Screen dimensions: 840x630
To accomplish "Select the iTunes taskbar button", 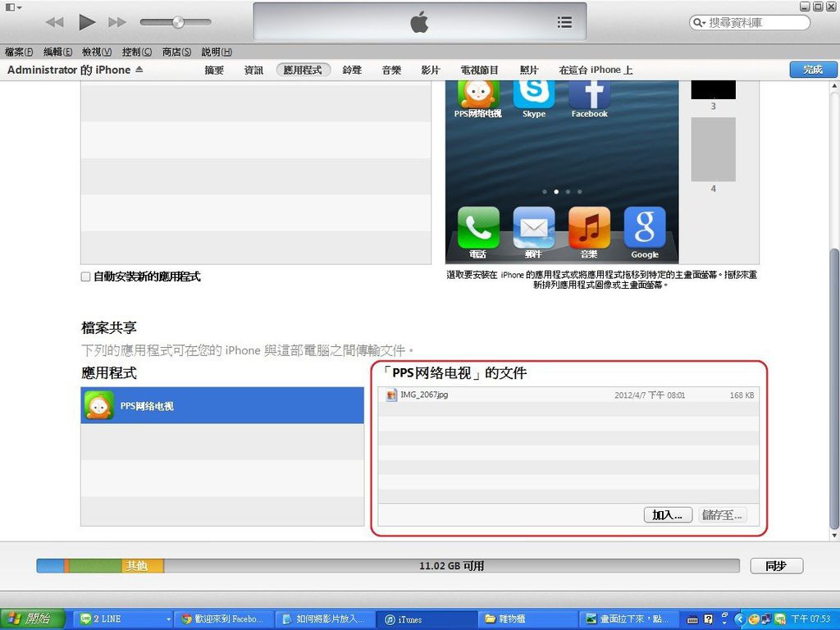I will [427, 619].
